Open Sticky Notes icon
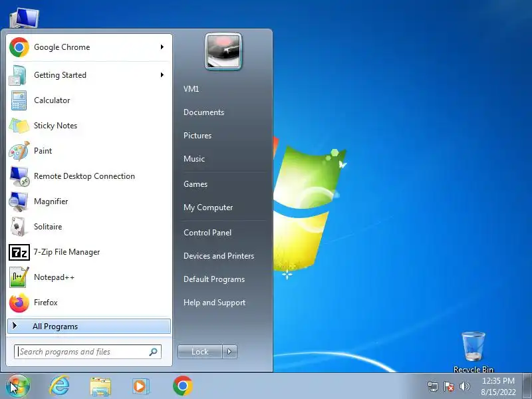 (x=19, y=126)
